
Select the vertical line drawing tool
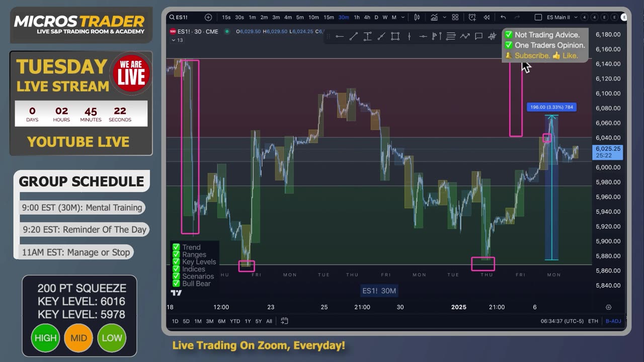409,36
